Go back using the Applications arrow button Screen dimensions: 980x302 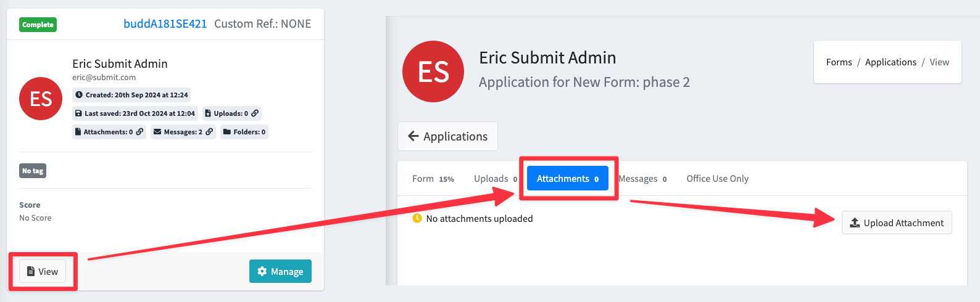pyautogui.click(x=447, y=136)
